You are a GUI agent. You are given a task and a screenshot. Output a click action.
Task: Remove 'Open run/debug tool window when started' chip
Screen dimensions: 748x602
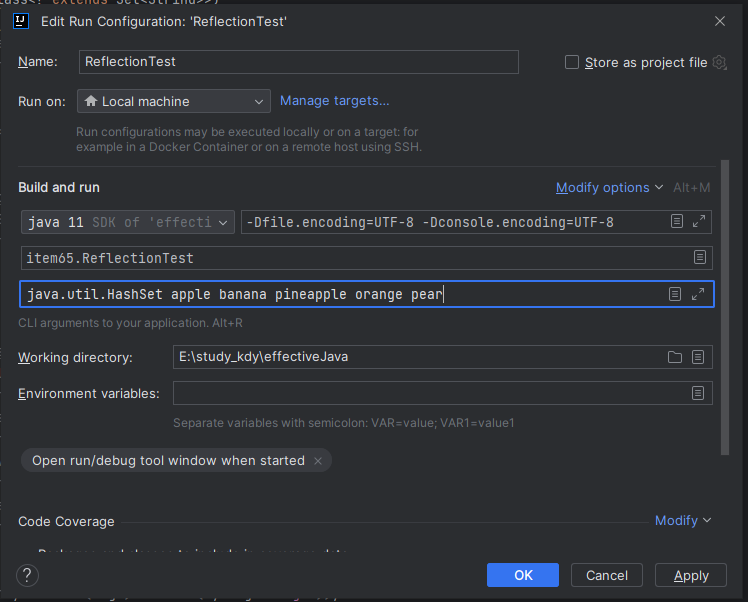[x=318, y=461]
